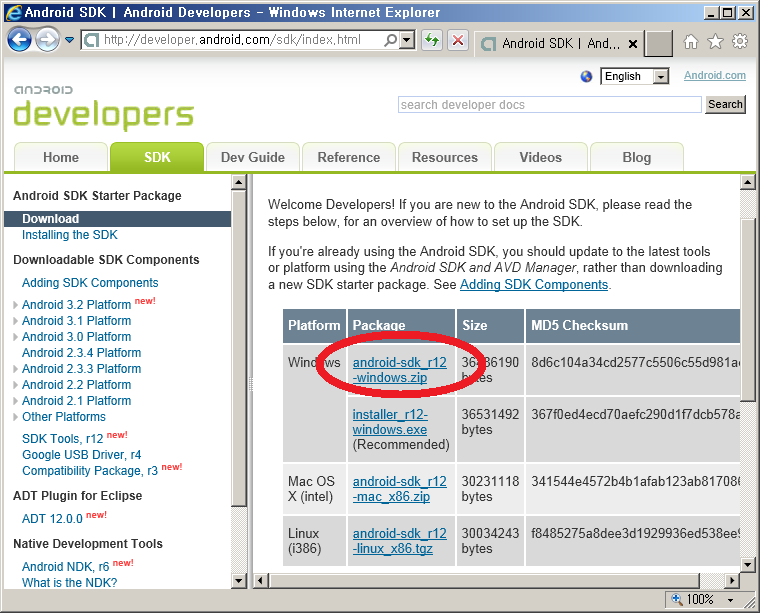
Task: Click the sidebar scroll down arrow
Action: click(238, 581)
